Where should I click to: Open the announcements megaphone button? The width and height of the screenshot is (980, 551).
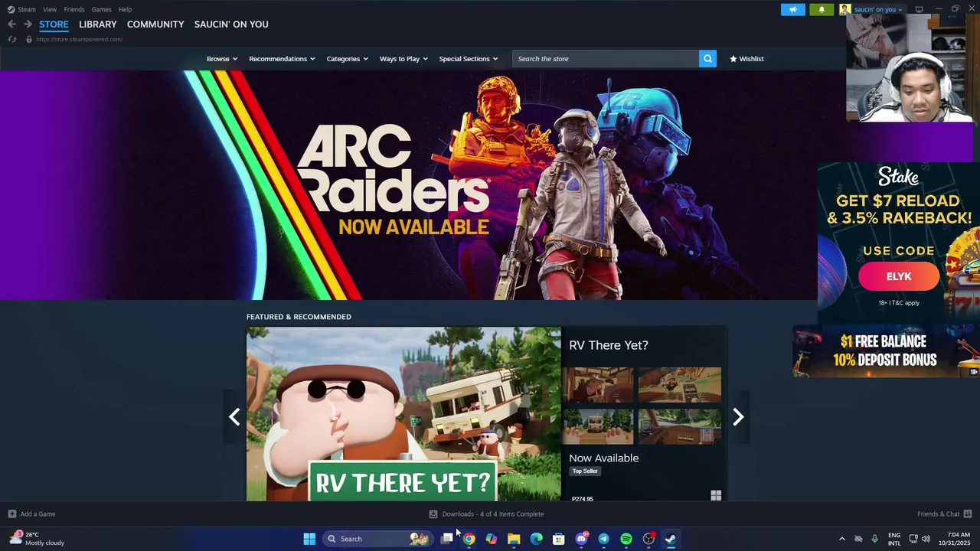(793, 9)
